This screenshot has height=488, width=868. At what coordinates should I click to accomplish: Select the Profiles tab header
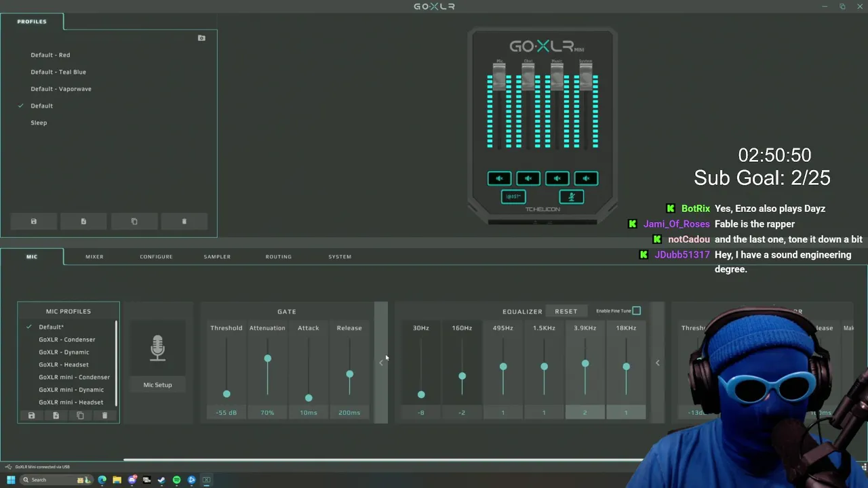[x=32, y=22]
